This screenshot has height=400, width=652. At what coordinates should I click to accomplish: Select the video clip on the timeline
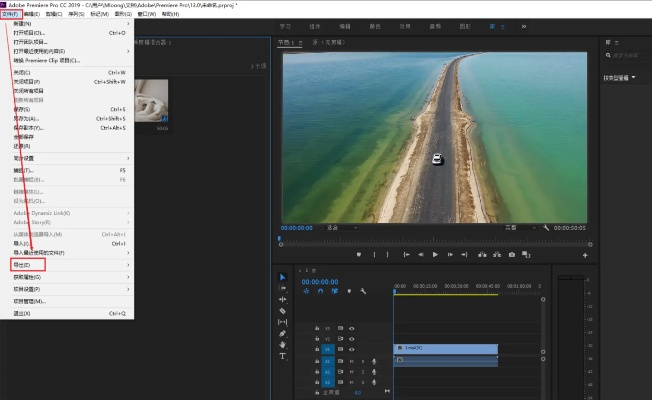445,348
